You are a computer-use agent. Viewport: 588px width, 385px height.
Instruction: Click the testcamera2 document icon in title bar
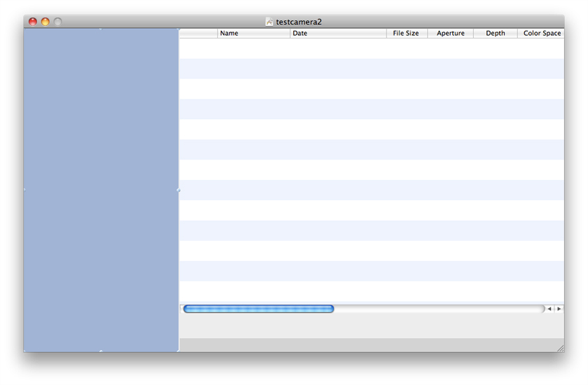269,22
